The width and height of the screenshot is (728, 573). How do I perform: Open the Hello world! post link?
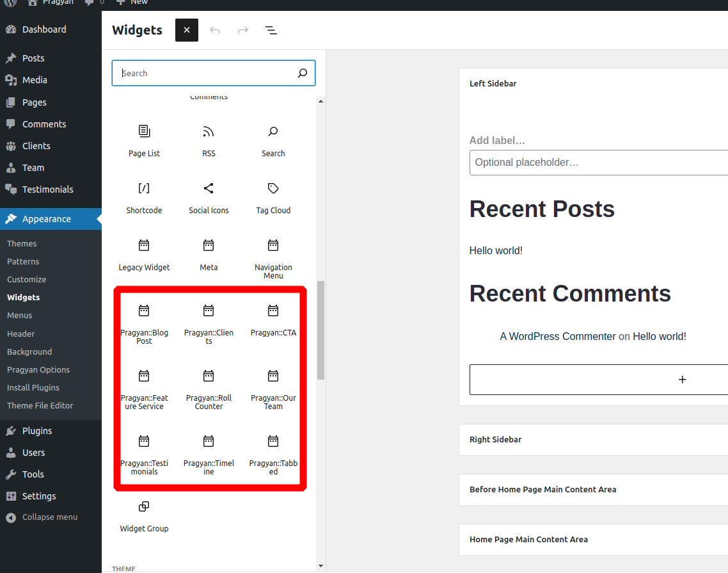click(x=496, y=250)
